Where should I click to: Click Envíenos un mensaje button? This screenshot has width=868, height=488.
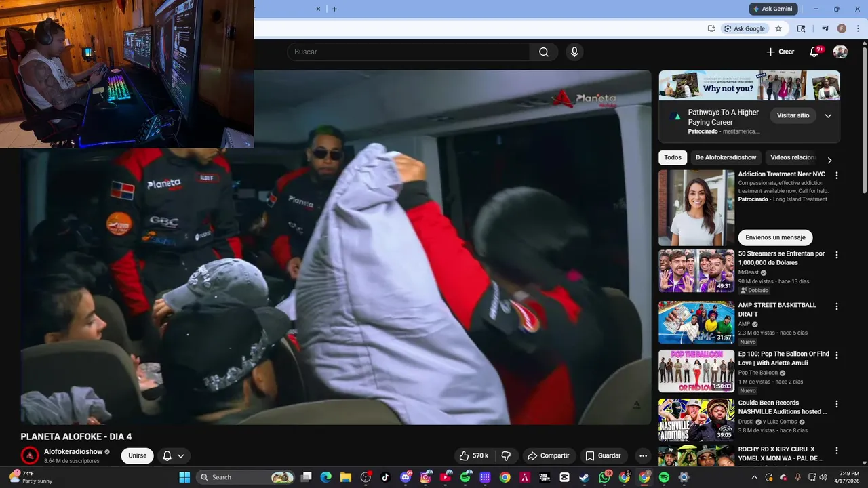coord(775,237)
